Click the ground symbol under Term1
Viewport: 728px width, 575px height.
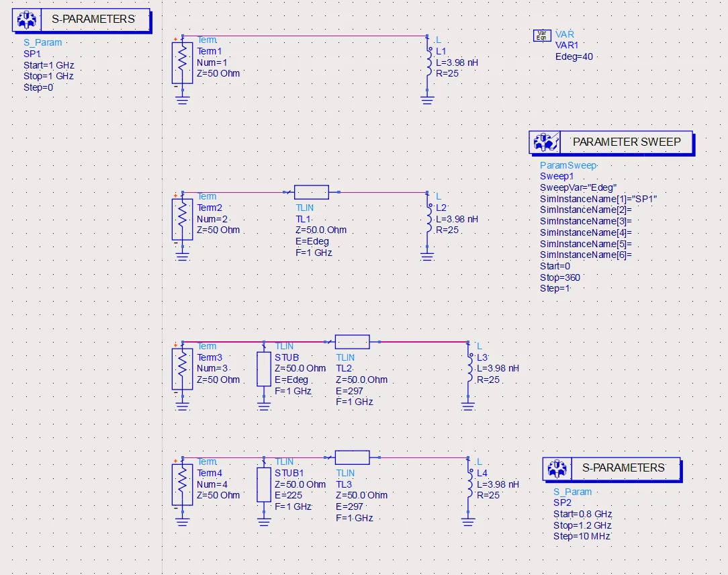tap(183, 100)
